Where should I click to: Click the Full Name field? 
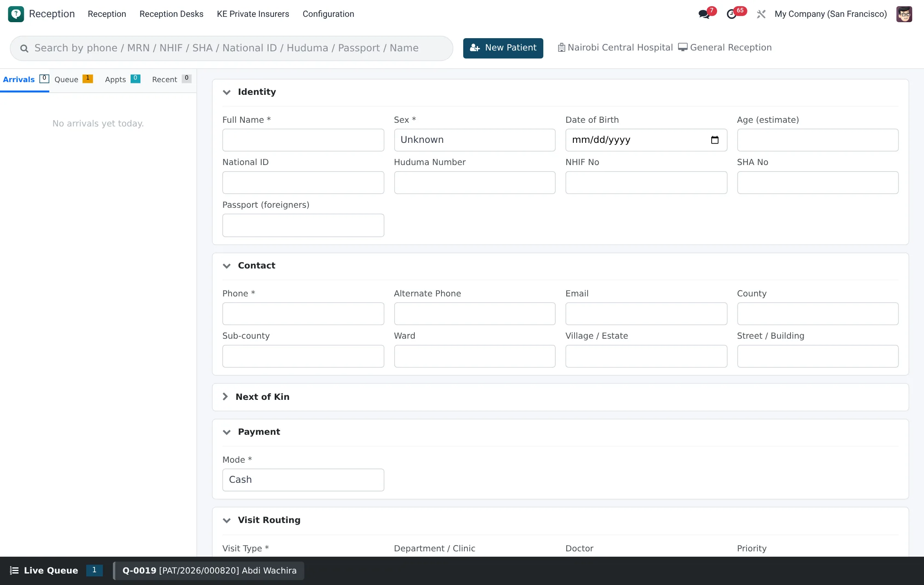303,140
